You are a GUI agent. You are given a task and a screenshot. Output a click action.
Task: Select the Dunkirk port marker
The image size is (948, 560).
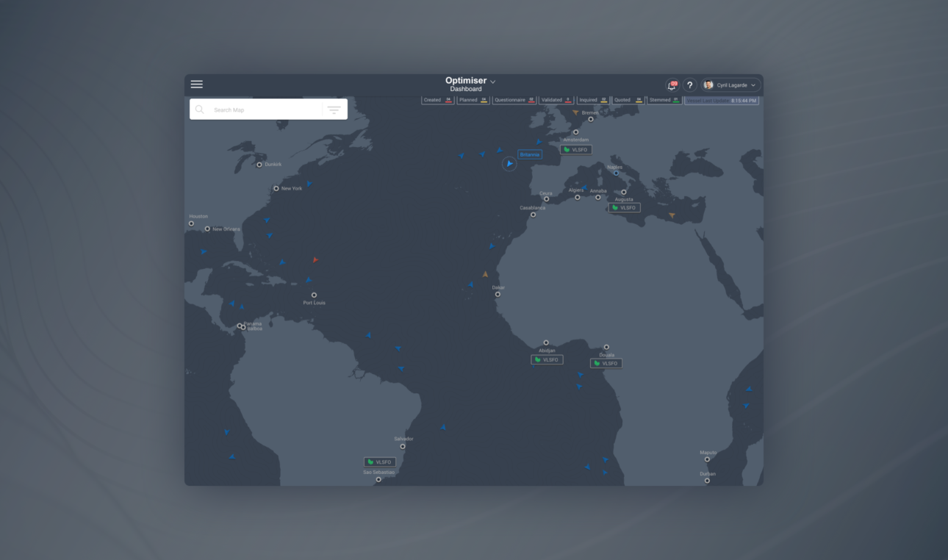[259, 165]
